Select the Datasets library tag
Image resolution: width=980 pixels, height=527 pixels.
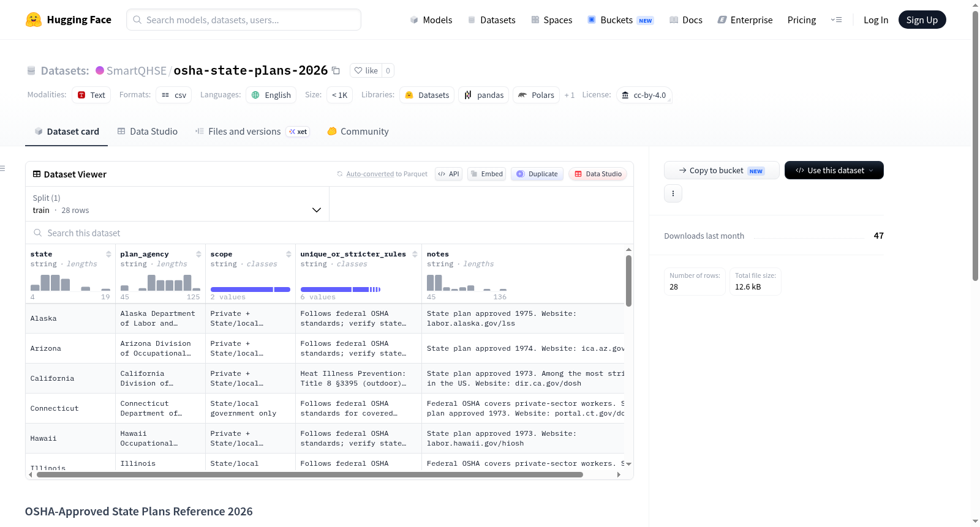click(427, 95)
